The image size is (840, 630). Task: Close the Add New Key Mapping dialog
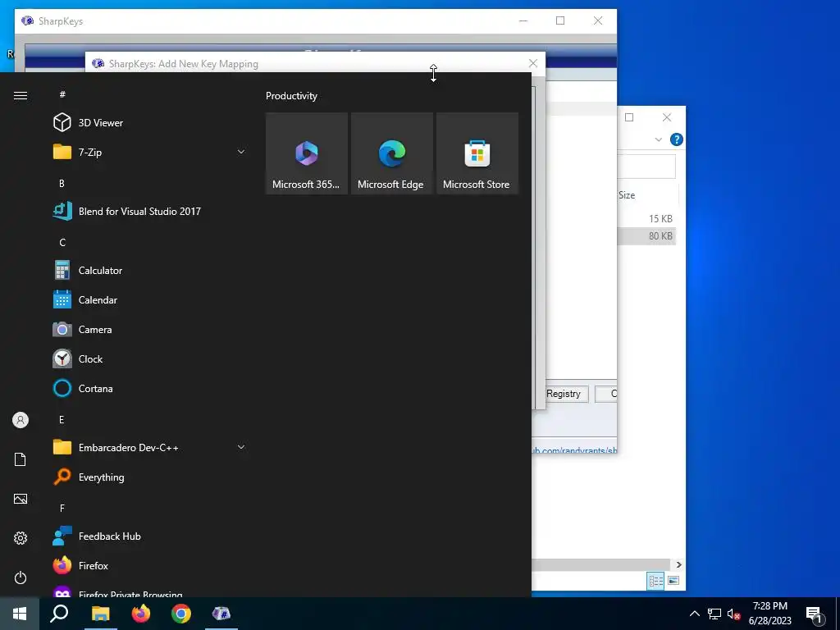tap(533, 63)
